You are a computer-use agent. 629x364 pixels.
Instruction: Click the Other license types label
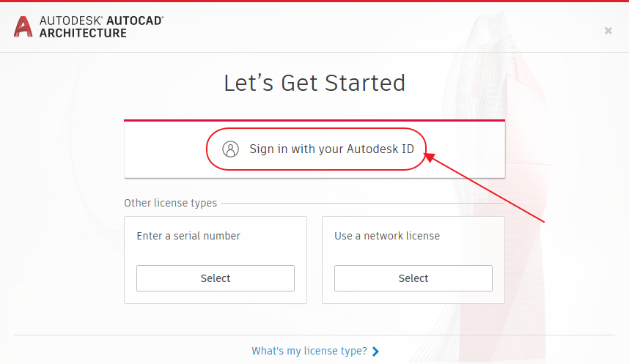[x=171, y=204]
